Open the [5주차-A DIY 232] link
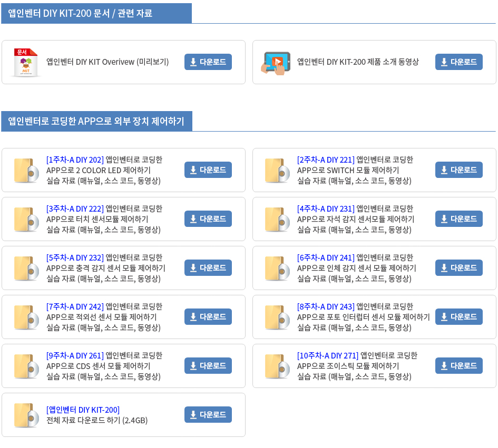The height and width of the screenshot is (448, 498). click(75, 257)
